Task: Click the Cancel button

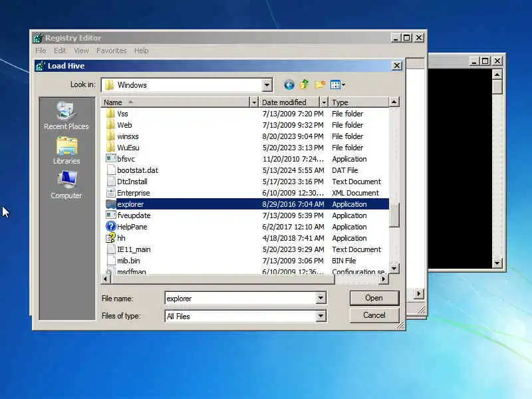Action: click(374, 315)
